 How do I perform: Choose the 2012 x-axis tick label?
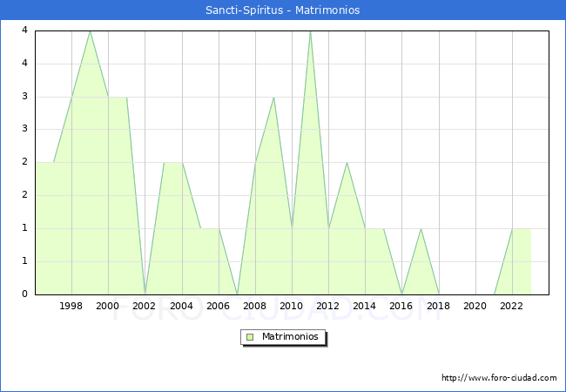328,306
